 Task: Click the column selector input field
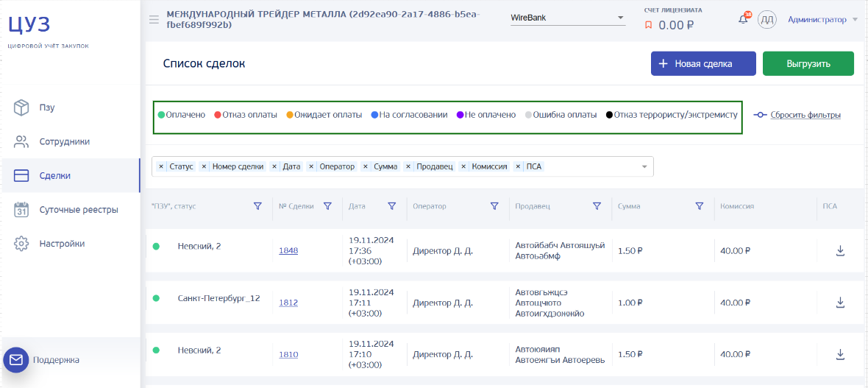pyautogui.click(x=402, y=166)
